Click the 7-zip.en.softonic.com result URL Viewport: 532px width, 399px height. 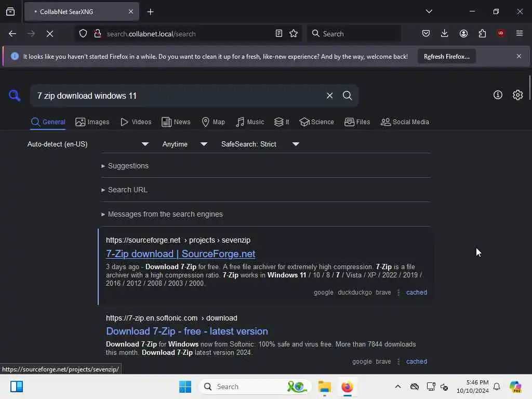171,318
